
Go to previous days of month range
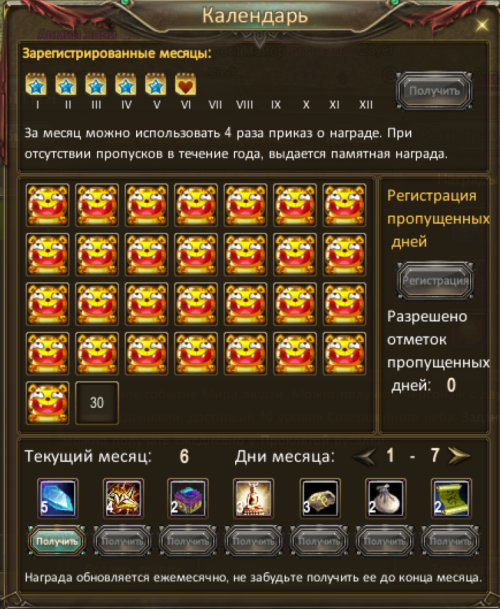(364, 456)
